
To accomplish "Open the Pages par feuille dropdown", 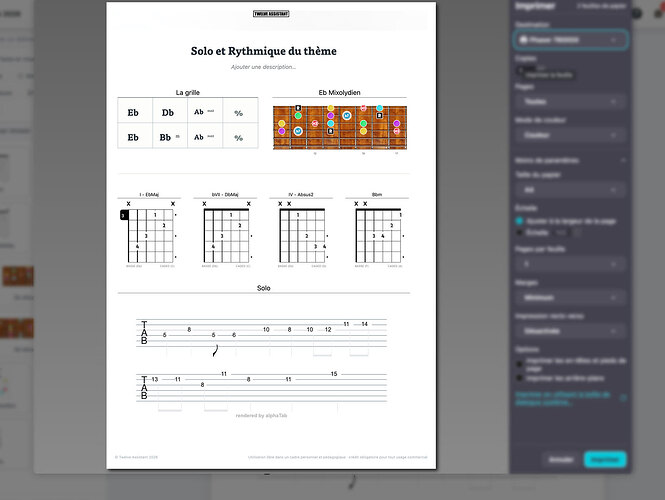I will coord(570,264).
